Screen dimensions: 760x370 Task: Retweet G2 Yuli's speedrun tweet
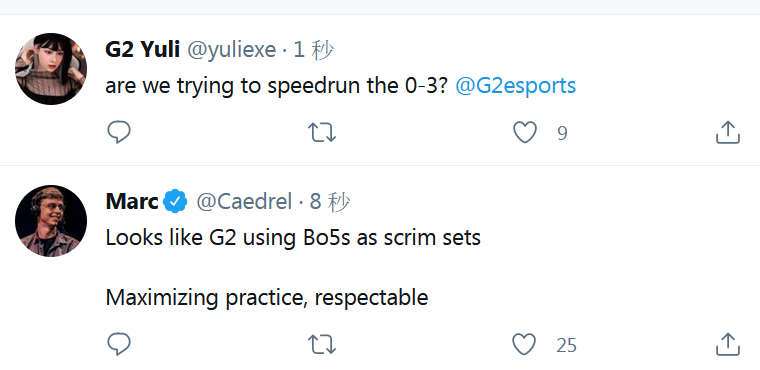pos(322,132)
